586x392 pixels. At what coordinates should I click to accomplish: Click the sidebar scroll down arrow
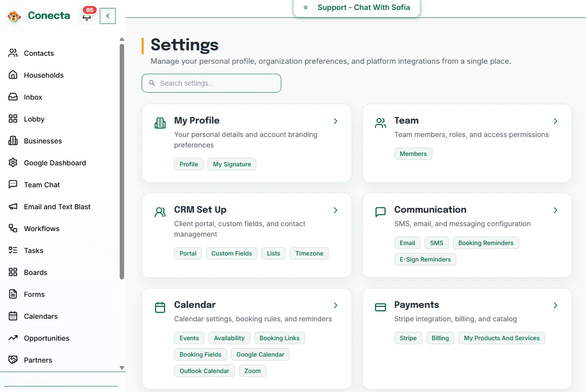(x=122, y=368)
